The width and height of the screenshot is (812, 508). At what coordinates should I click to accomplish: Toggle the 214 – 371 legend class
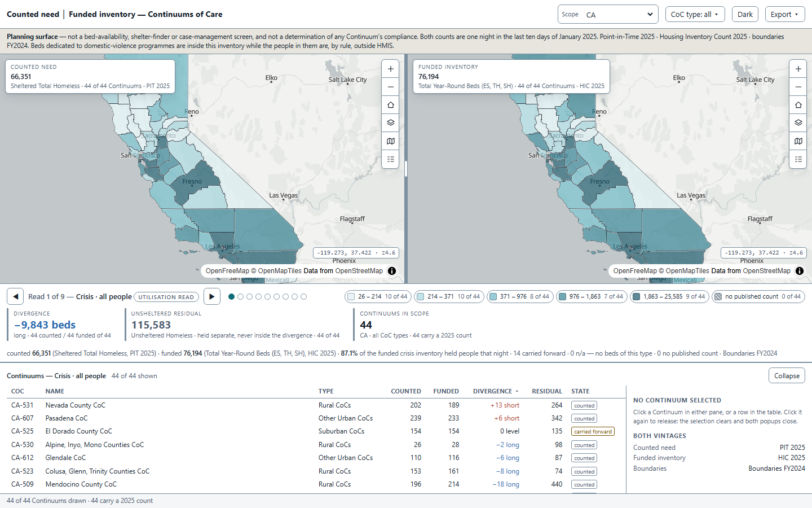[x=449, y=296]
